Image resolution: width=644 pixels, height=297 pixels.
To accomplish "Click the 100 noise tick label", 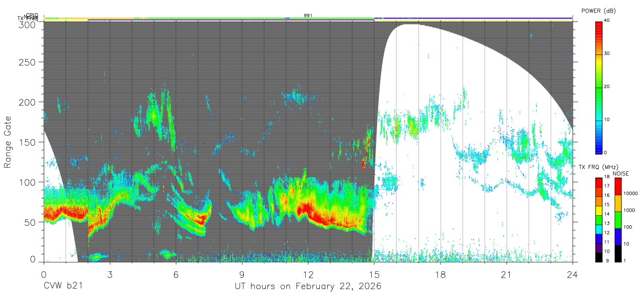I will click(x=629, y=227).
